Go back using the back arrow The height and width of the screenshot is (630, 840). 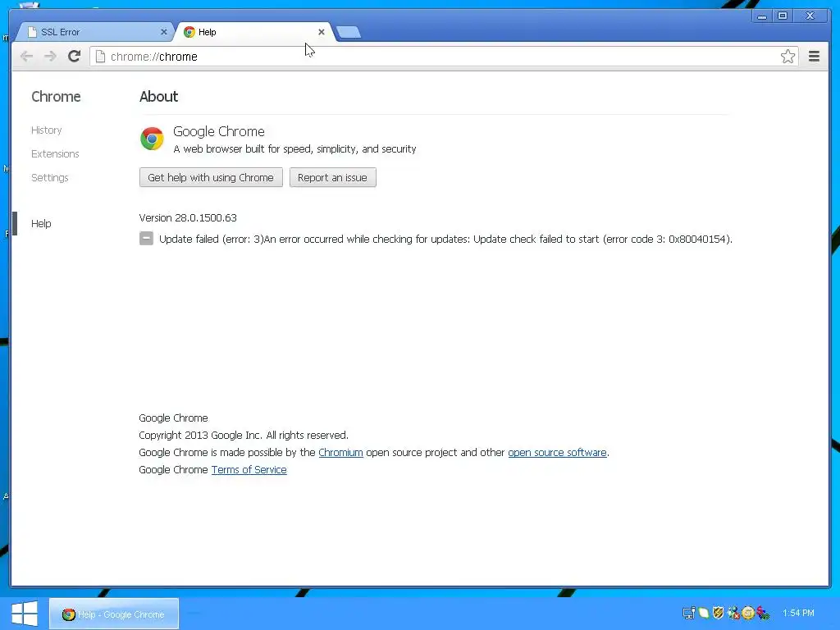coord(26,57)
